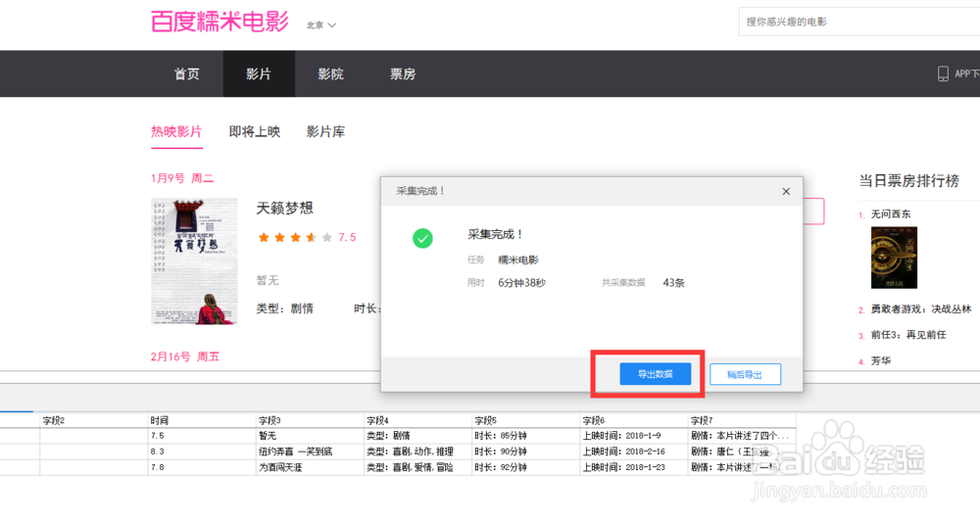Viewport: 980px width, 524px height.
Task: Switch to the 热映影片 tab
Action: (x=176, y=132)
